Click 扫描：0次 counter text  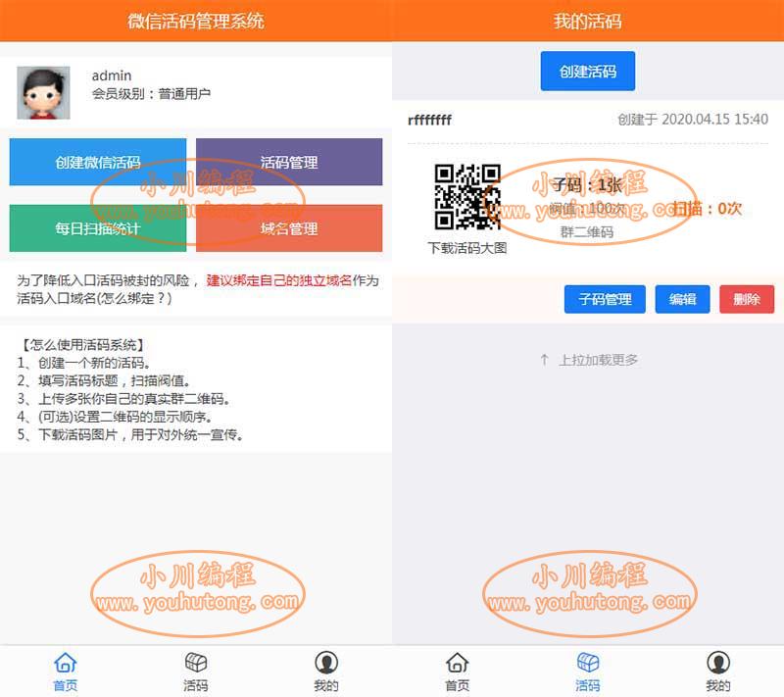[x=708, y=209]
